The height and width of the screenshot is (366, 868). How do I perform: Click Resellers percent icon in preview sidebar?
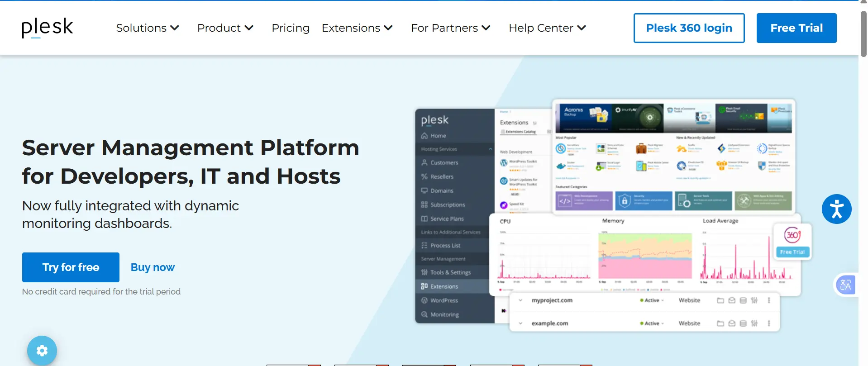tap(424, 176)
